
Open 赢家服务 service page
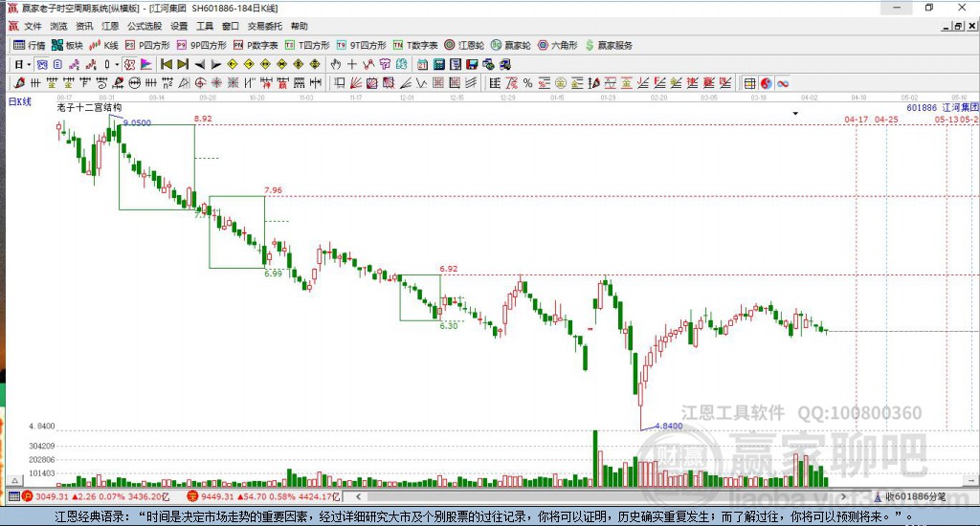[x=609, y=45]
